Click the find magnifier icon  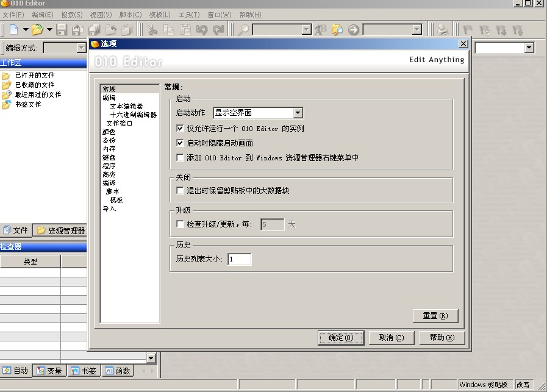coord(243,30)
